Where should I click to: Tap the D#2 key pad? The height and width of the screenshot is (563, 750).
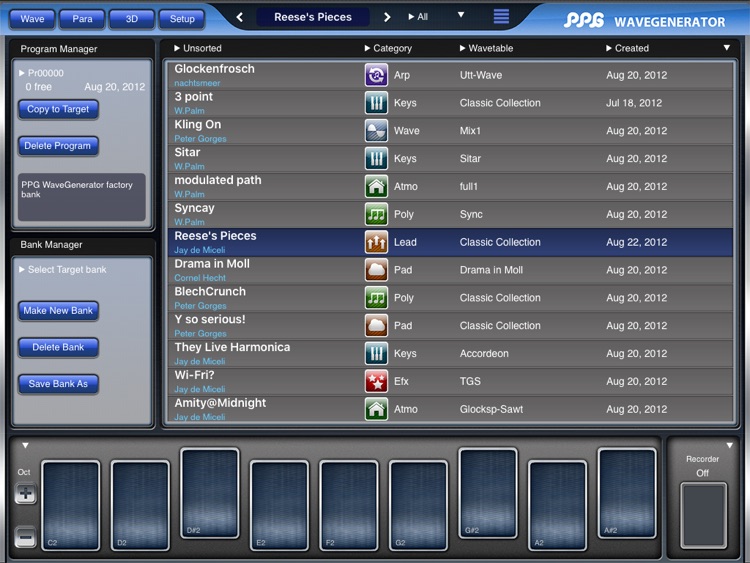coord(210,493)
